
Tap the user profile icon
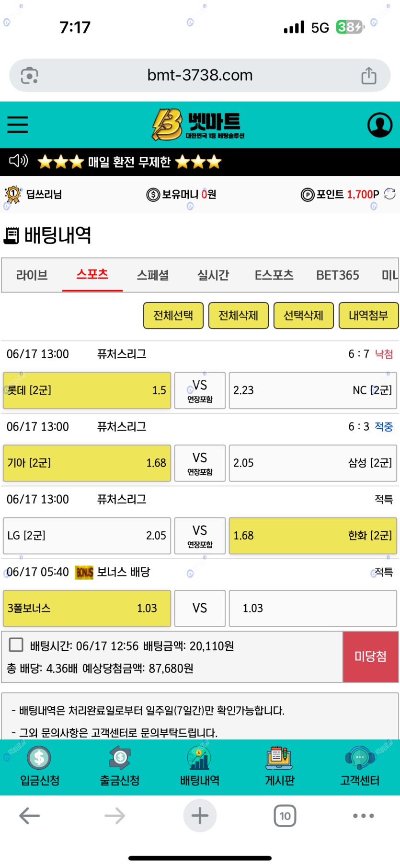[x=379, y=125]
